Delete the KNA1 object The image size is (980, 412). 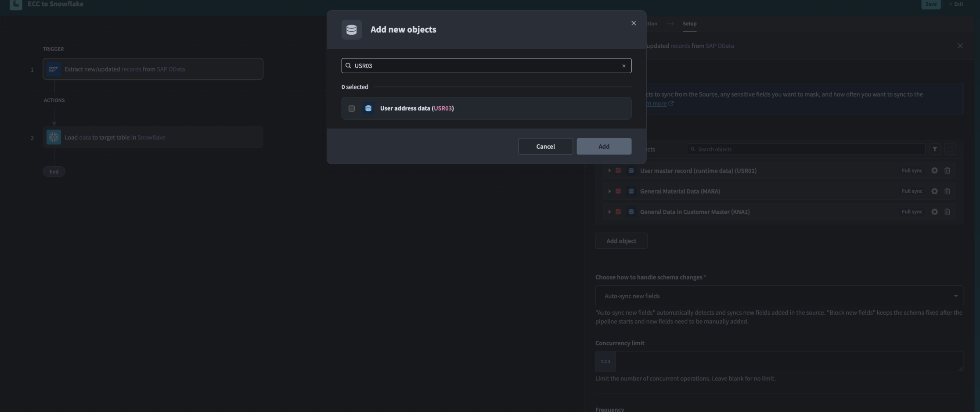click(947, 212)
